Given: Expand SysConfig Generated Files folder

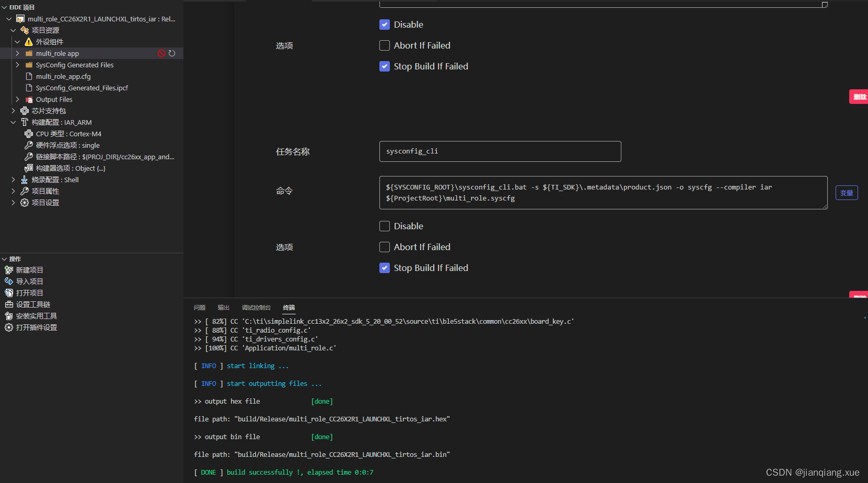Looking at the screenshot, I should tap(17, 65).
